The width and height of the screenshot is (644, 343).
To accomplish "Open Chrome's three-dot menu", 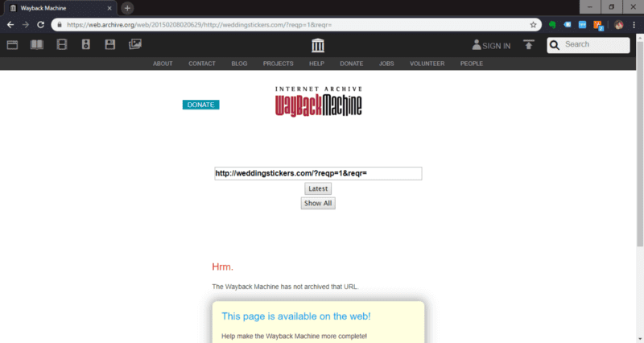I will tap(634, 25).
